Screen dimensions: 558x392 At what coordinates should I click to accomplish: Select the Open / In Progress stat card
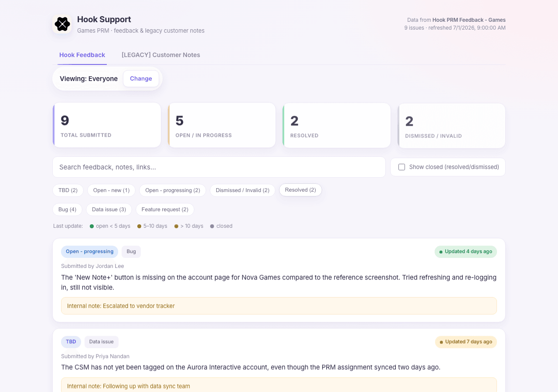221,125
